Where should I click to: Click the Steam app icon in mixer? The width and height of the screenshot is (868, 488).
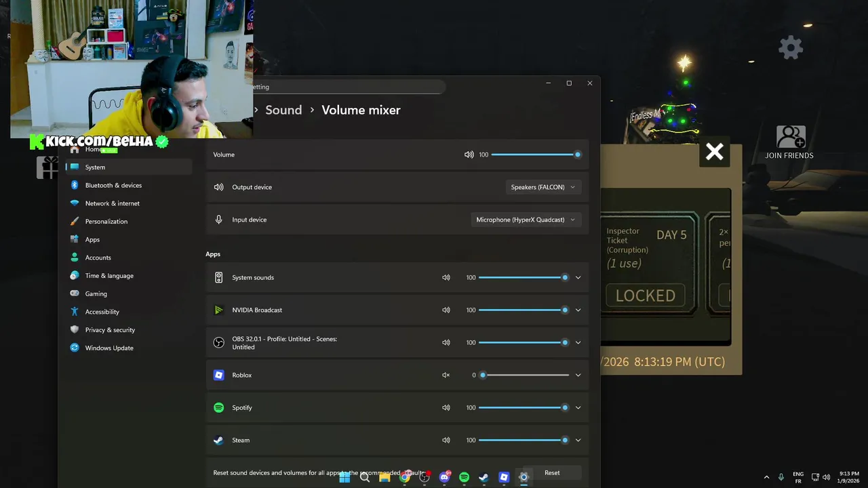[x=218, y=440]
